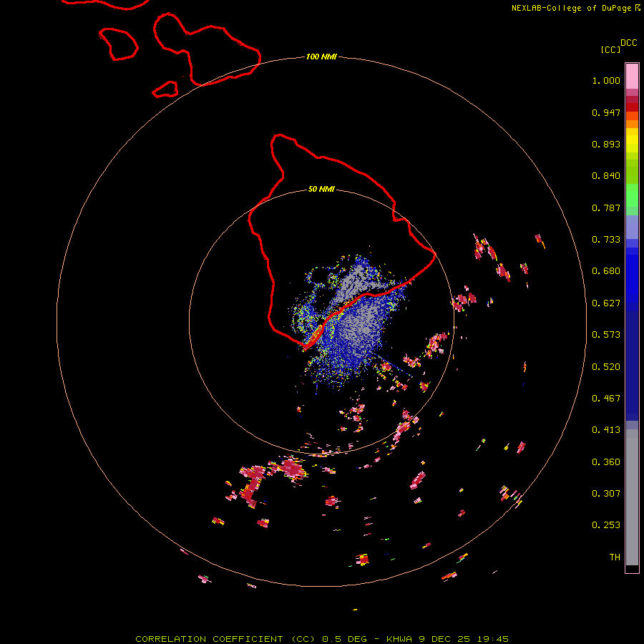The width and height of the screenshot is (644, 644).
Task: Select the 0.627 scale value
Action: click(x=606, y=303)
